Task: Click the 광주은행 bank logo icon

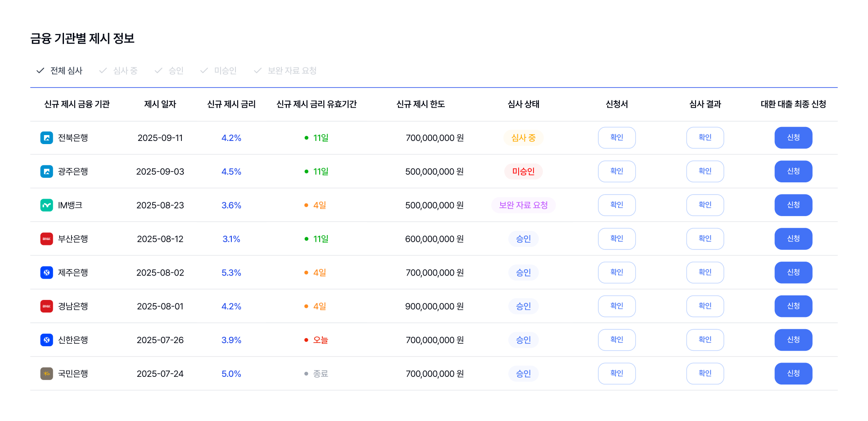Action: 46,172
